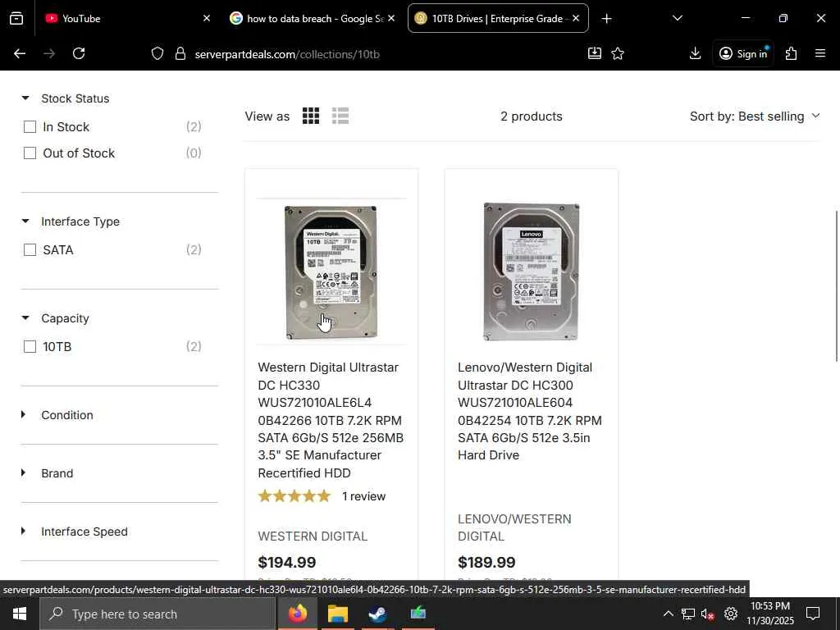
Task: Collapse the Interface Type filter section
Action: [x=25, y=221]
